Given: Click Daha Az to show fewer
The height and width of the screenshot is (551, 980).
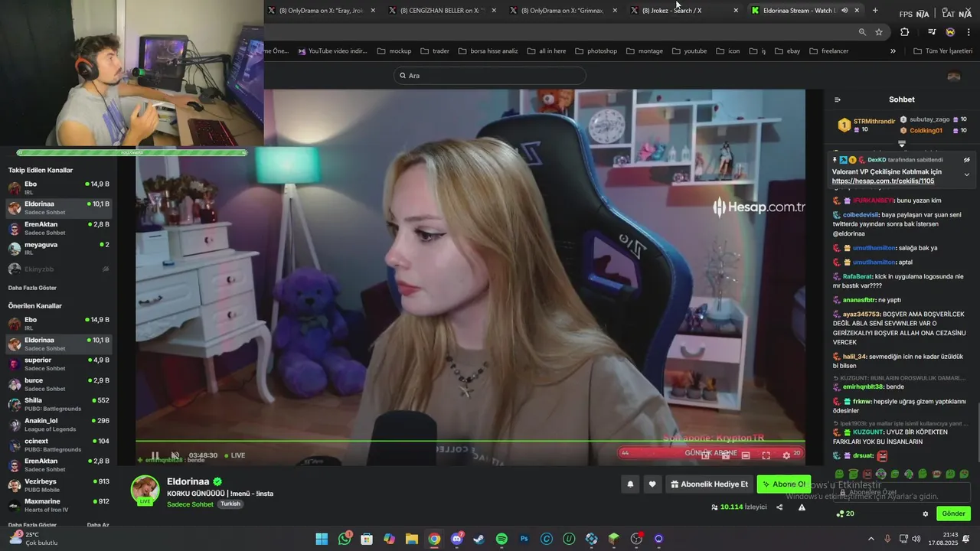Looking at the screenshot, I should tap(98, 525).
